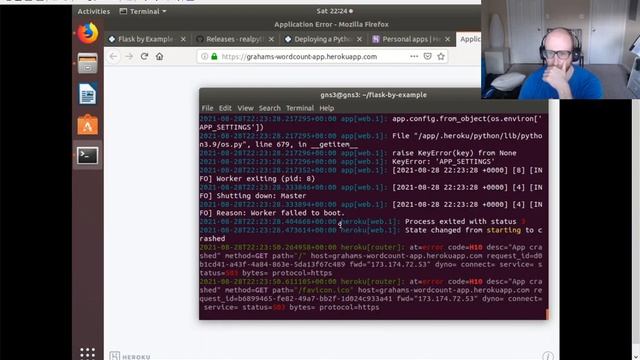Close the Releases realpython tab
Screen dimensions: 640x360
tap(271, 39)
